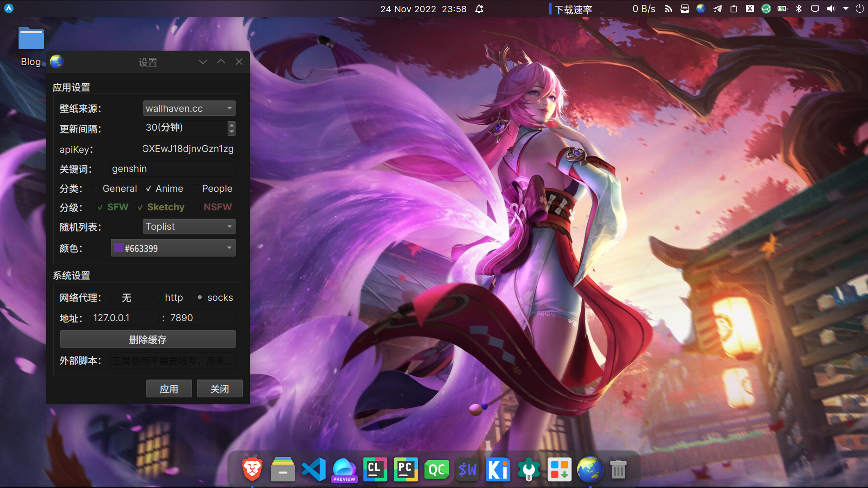
Task: Click the date and time clock
Action: click(423, 9)
